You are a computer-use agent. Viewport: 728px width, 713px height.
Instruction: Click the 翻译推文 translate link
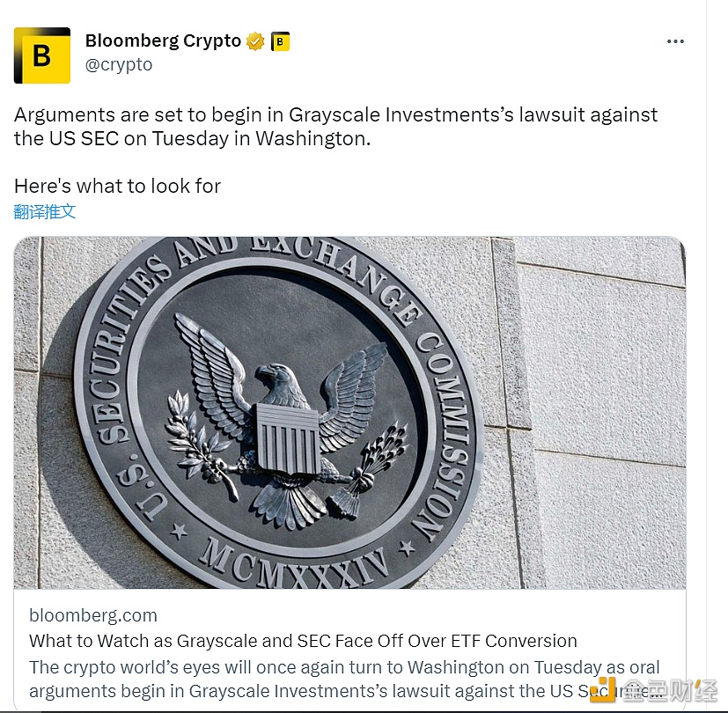46,211
